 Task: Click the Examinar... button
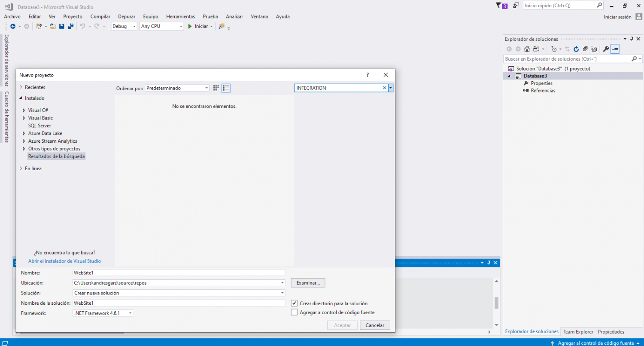pyautogui.click(x=308, y=283)
